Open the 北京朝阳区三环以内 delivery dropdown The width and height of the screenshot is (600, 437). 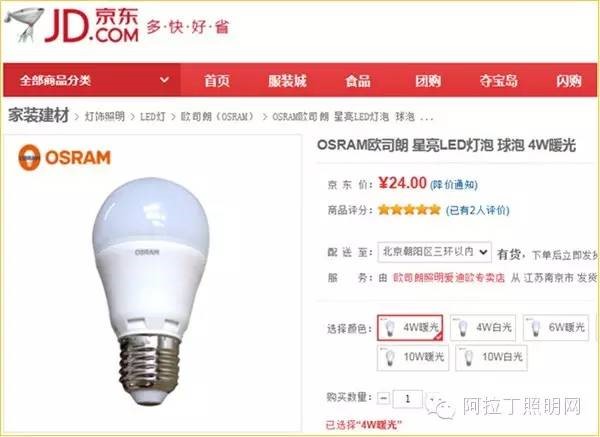434,252
